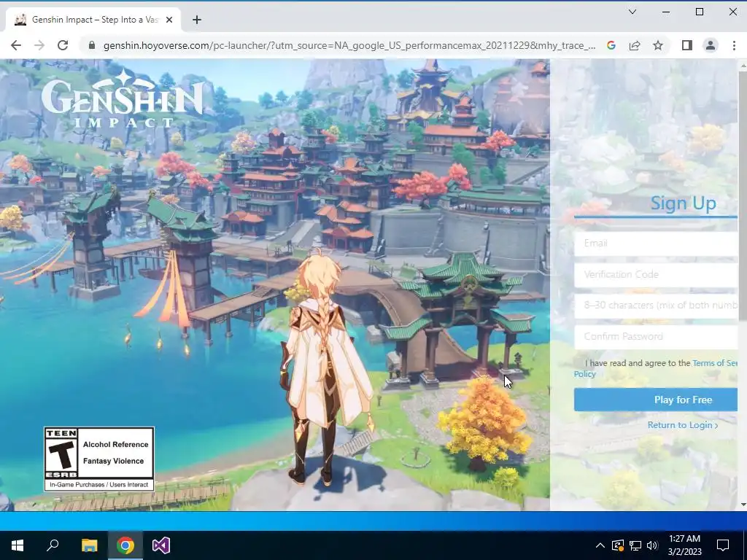
Task: Click the scrollbar down arrow
Action: 742,505
